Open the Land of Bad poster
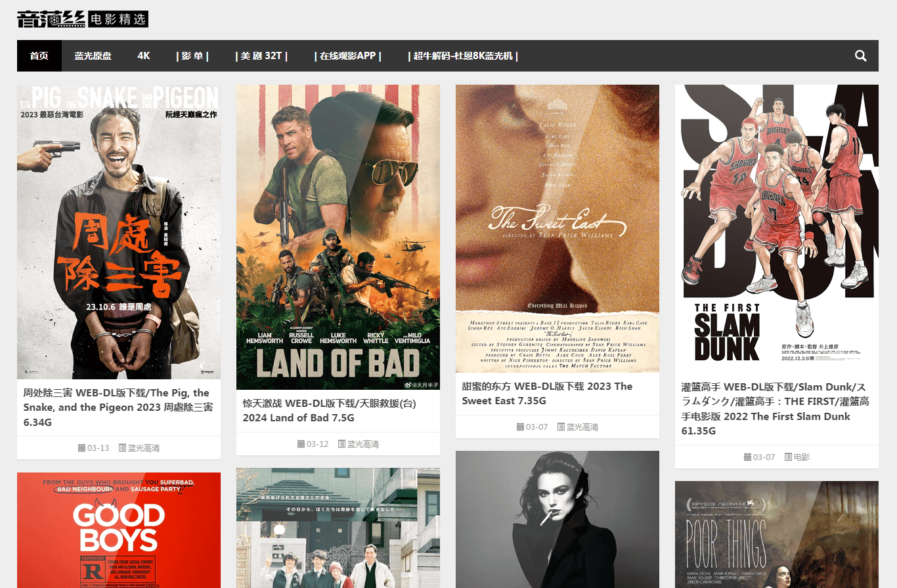897x588 pixels. click(338, 237)
